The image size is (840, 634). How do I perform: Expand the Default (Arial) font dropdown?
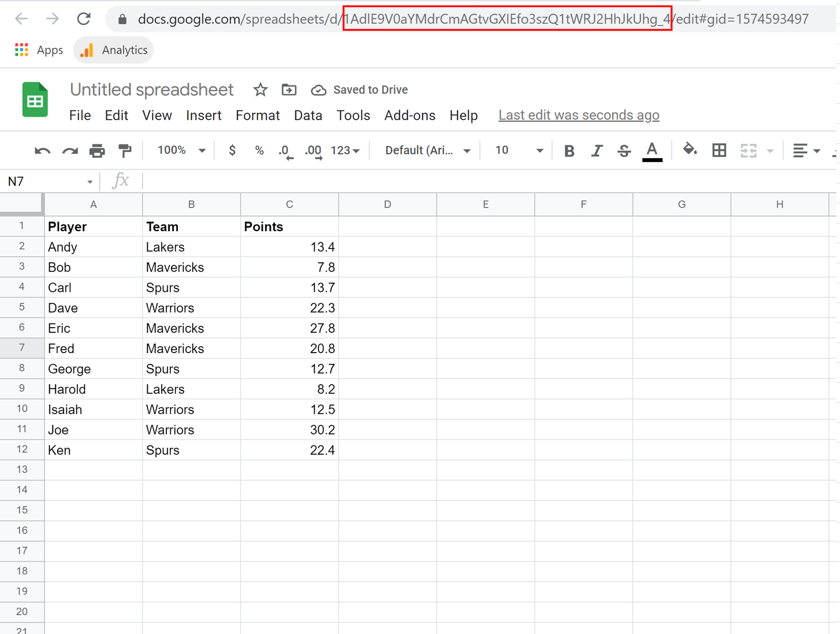coord(427,150)
